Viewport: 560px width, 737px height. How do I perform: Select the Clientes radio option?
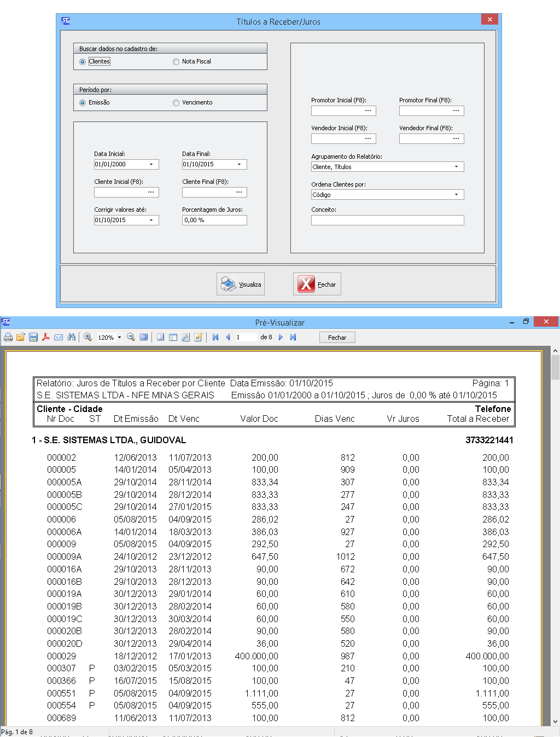83,62
